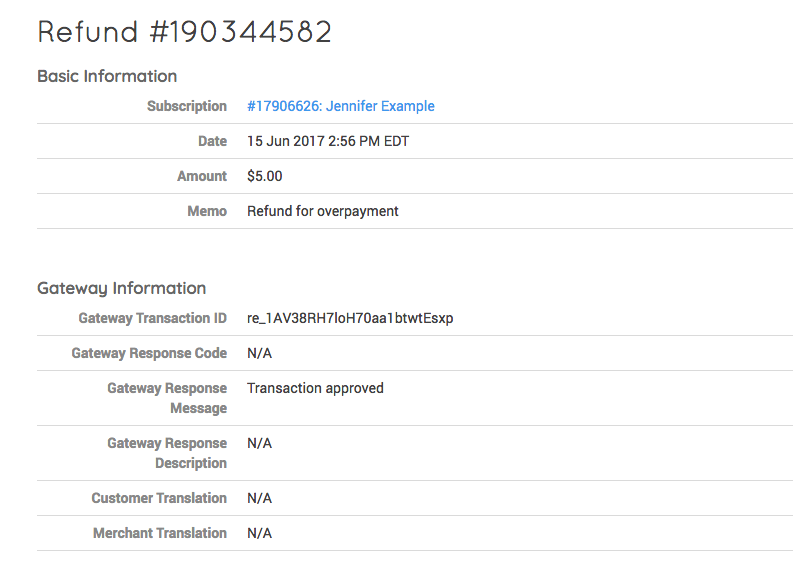Click the Memo field label
This screenshot has height=575, width=793.
207,211
